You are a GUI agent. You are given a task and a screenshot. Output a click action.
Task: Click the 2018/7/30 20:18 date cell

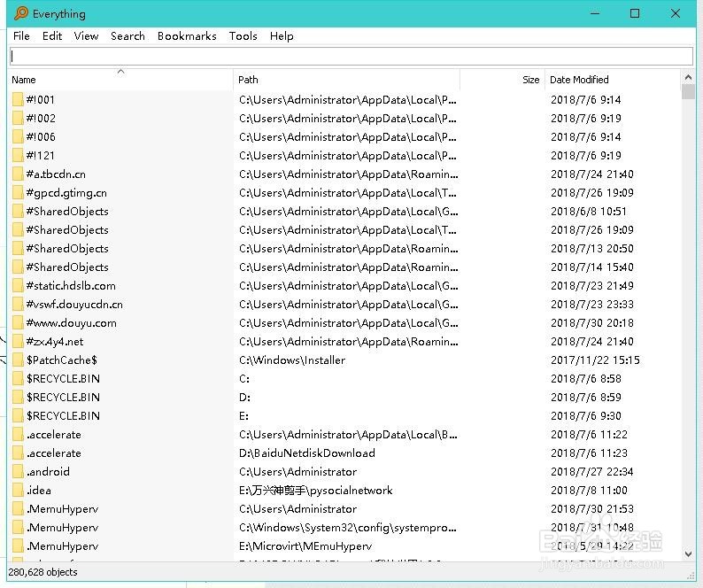tap(591, 323)
